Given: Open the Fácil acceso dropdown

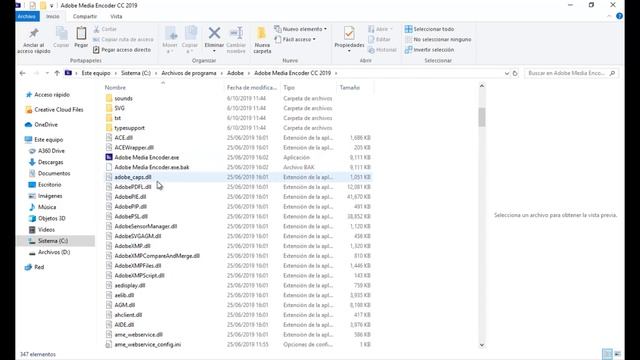Looking at the screenshot, I should (x=295, y=39).
